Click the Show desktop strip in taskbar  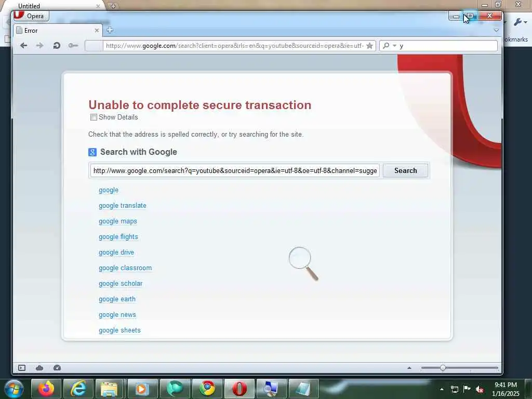(528, 389)
